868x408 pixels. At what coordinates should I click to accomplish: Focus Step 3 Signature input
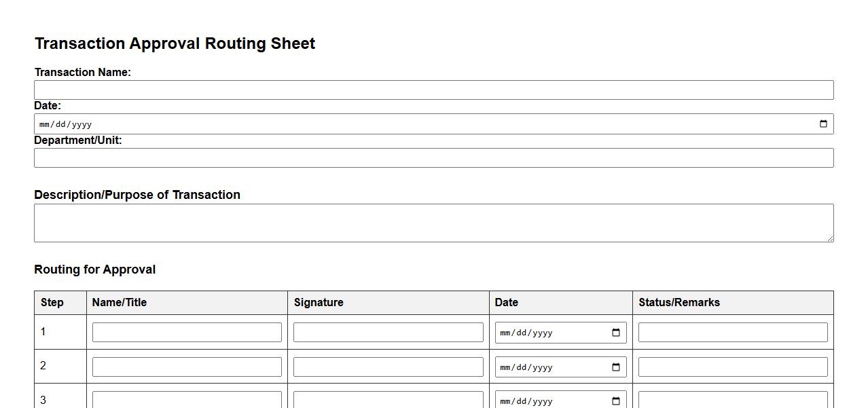click(x=388, y=400)
